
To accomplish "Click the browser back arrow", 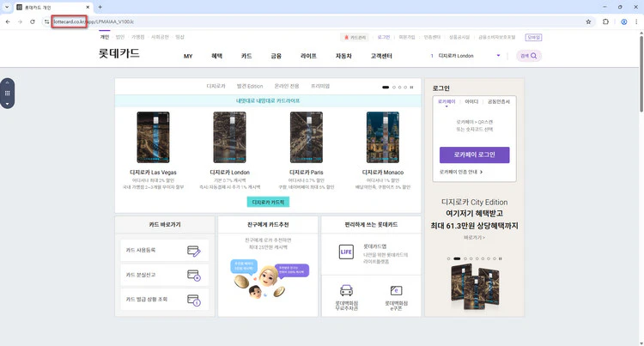I will [x=8, y=21].
